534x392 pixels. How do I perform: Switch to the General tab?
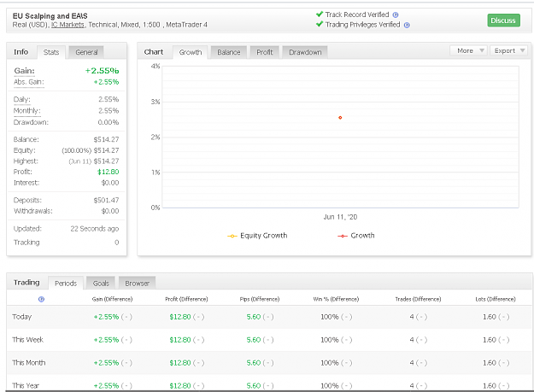pyautogui.click(x=86, y=52)
